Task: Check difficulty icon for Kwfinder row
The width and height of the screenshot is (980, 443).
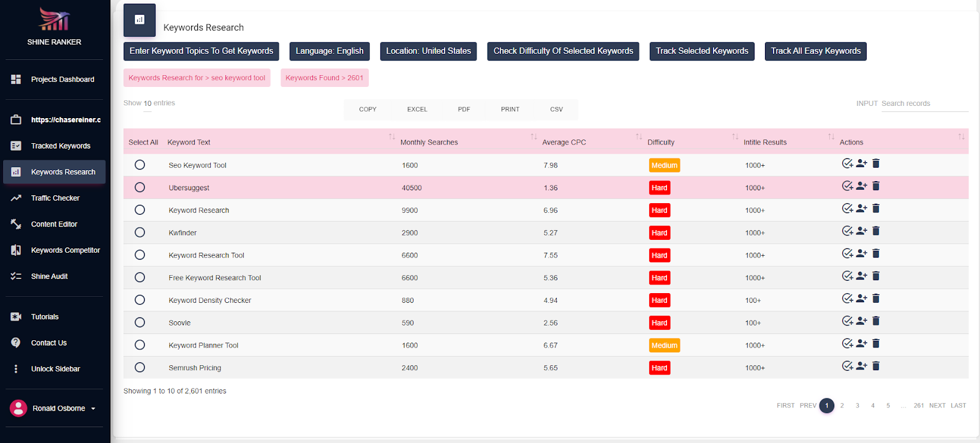Action: 848,231
